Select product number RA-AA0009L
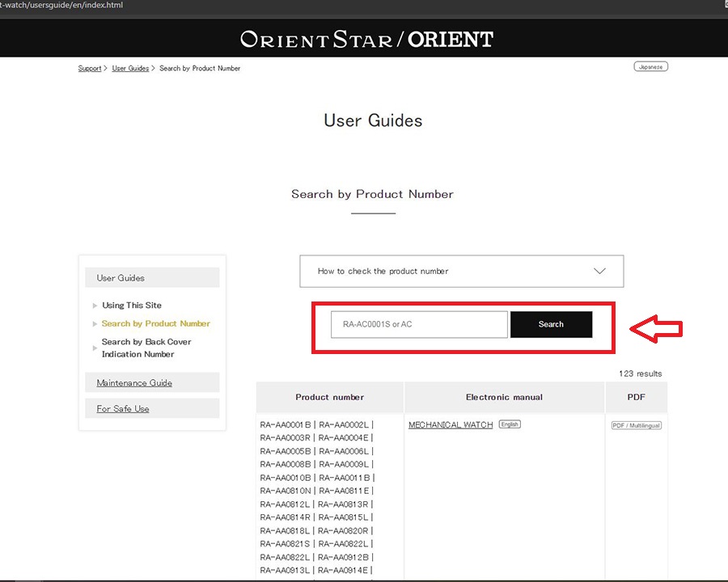Screen dimensions: 728x582 (x=344, y=464)
